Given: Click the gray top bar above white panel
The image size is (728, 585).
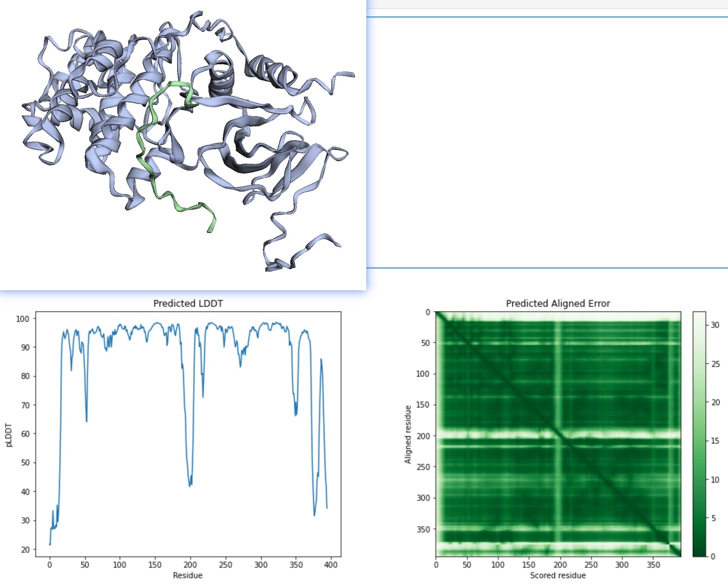Looking at the screenshot, I should 547,4.
